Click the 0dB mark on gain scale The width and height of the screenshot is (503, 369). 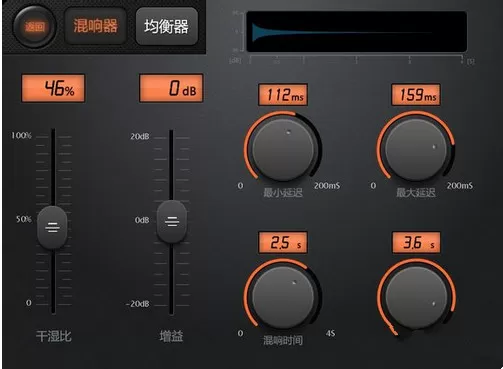pyautogui.click(x=142, y=220)
